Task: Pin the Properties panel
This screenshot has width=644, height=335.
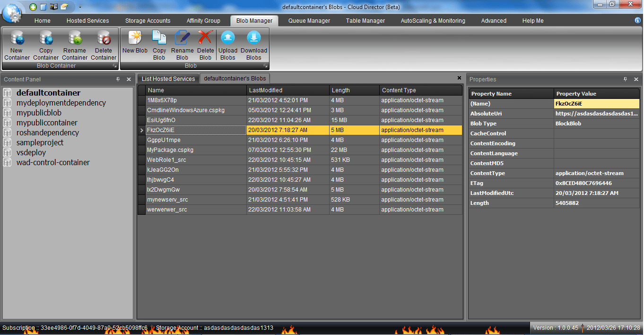Action: click(626, 79)
